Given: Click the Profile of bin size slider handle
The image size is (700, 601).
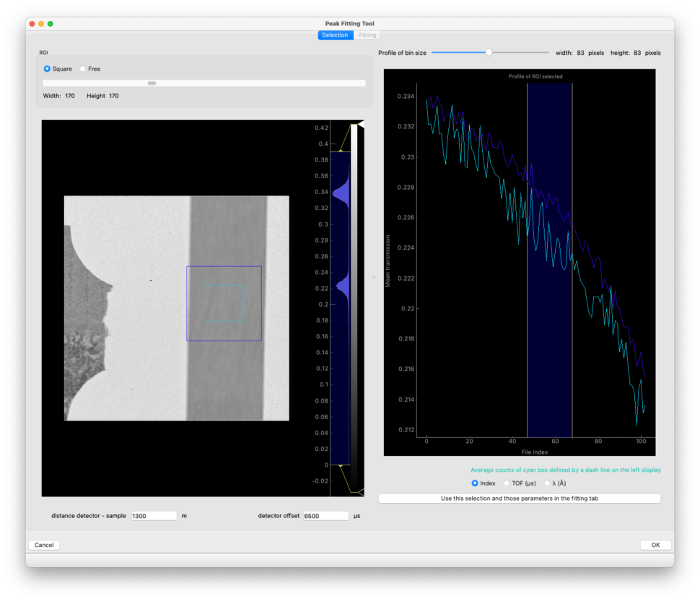Looking at the screenshot, I should click(489, 52).
